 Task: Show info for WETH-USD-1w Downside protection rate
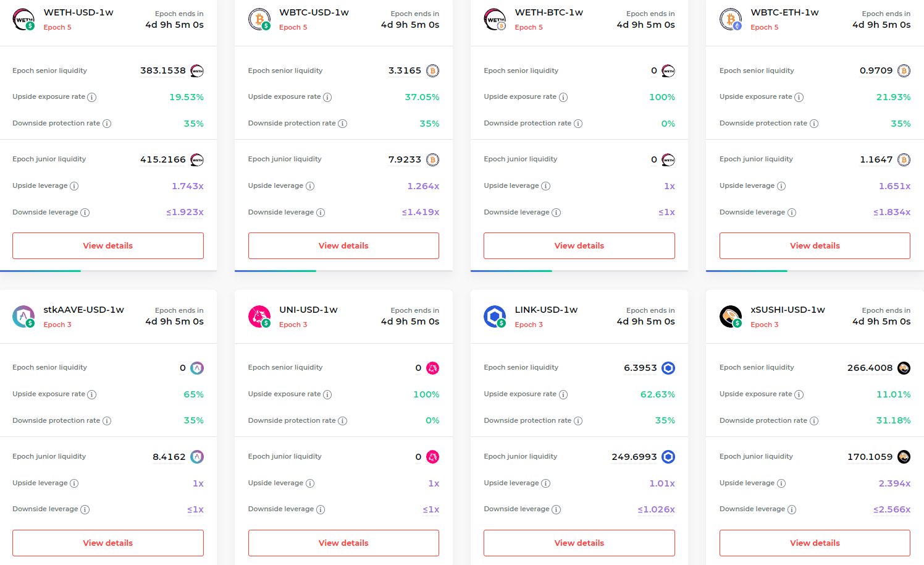[x=107, y=124]
